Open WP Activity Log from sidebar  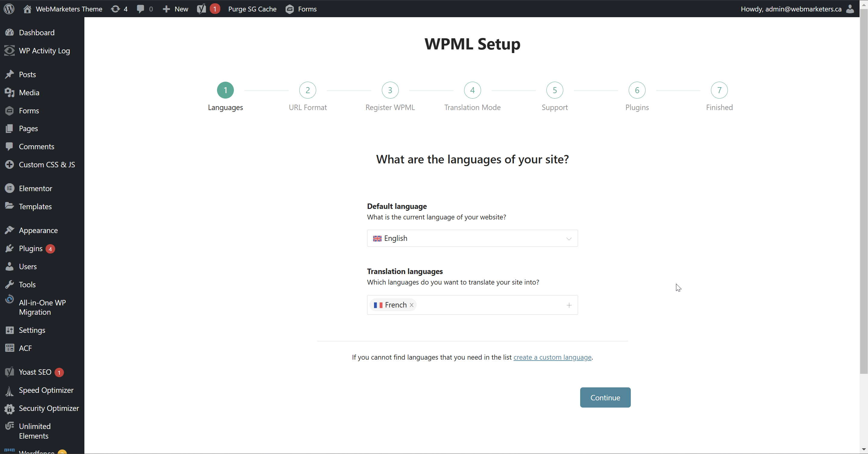(x=44, y=51)
